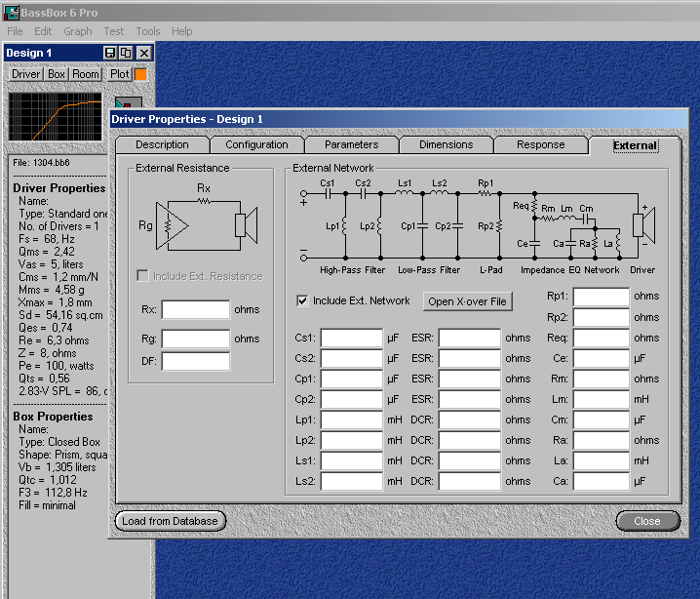The image size is (700, 599).
Task: Click the Ls1 mH input field
Action: coord(352,461)
